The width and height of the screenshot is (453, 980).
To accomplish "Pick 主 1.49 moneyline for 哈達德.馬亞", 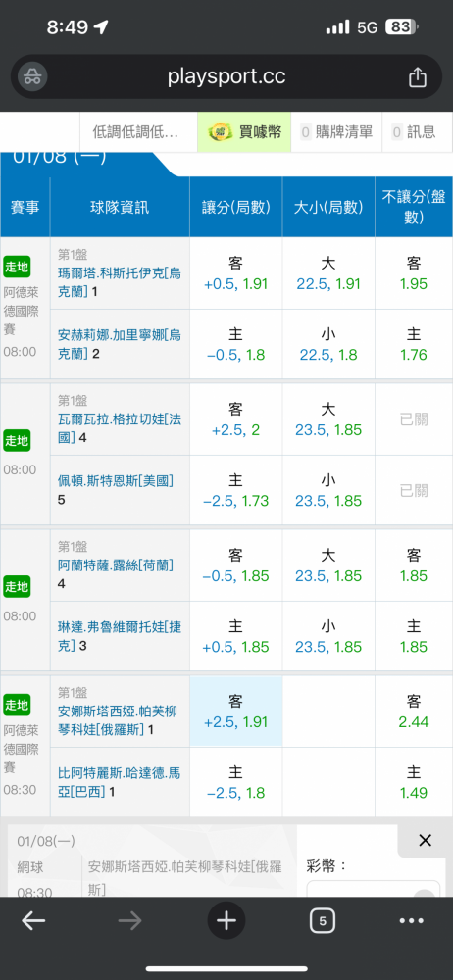I will (x=414, y=782).
